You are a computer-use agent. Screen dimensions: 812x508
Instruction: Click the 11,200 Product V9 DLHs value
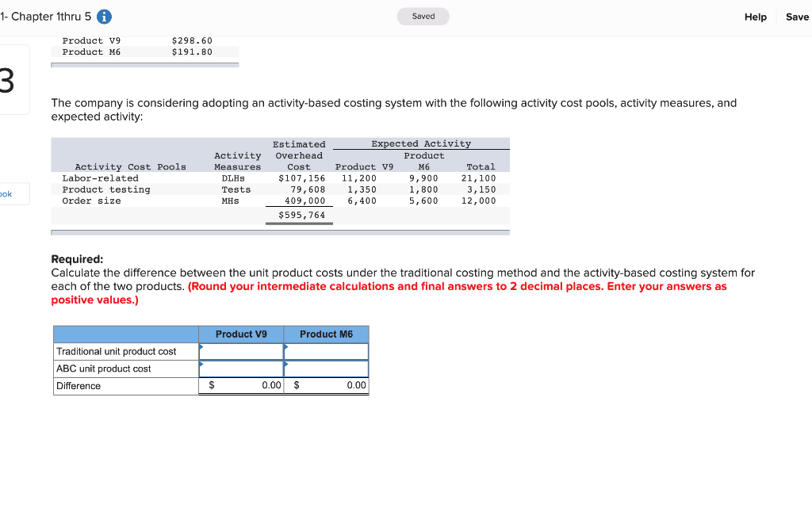[359, 178]
